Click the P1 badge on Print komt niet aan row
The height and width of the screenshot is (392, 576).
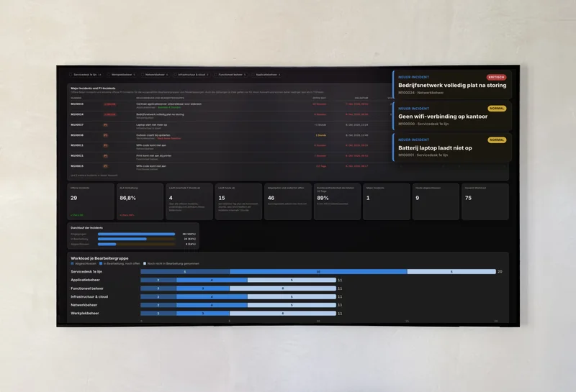(105, 155)
